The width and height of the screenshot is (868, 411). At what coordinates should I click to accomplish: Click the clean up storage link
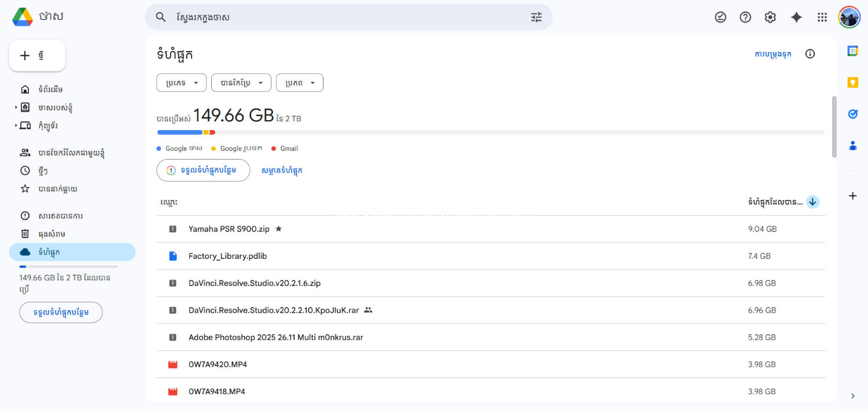282,171
